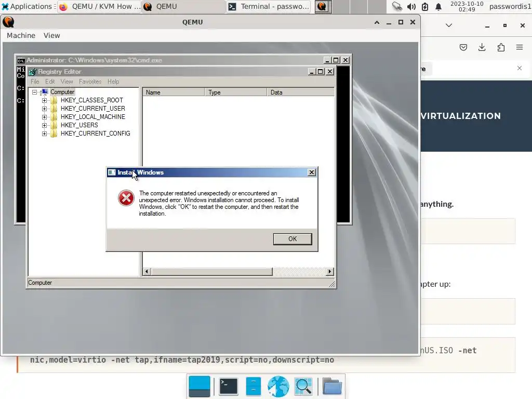Click the untitled QEMU icon task button
Image resolution: width=532 pixels, height=399 pixels.
tap(322, 6)
